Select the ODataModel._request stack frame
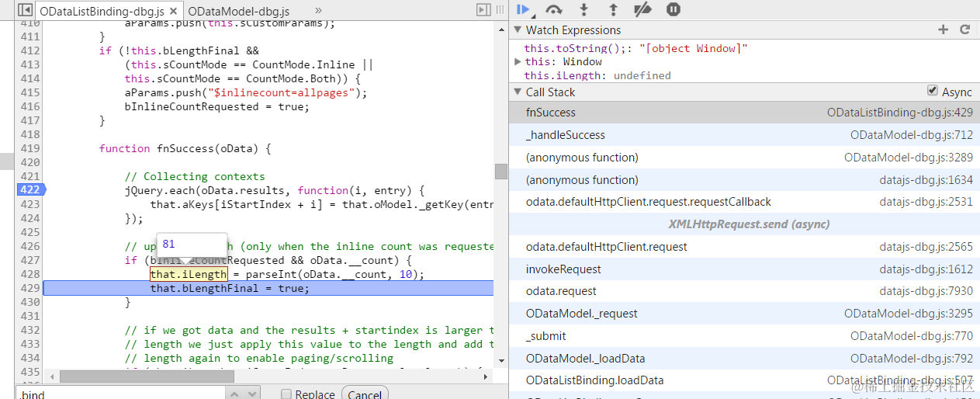The image size is (980, 399). pyautogui.click(x=744, y=314)
